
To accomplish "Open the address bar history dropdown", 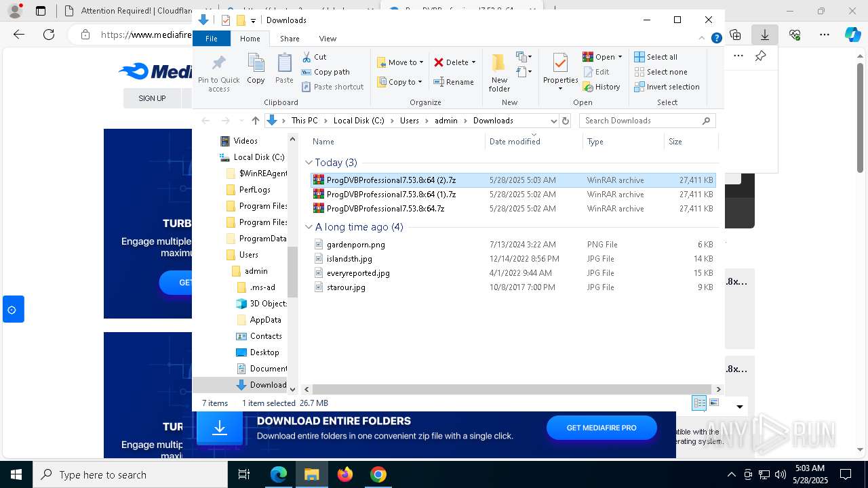I will coord(553,121).
